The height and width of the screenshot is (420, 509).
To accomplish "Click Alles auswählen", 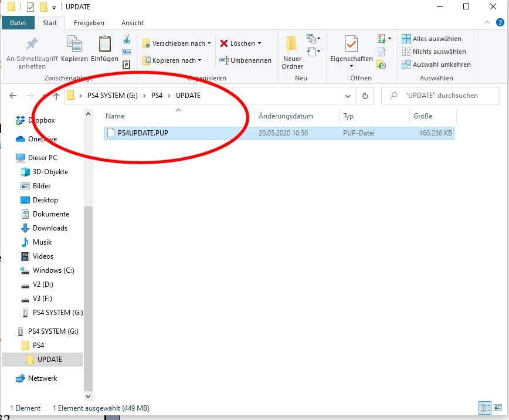I will point(431,39).
